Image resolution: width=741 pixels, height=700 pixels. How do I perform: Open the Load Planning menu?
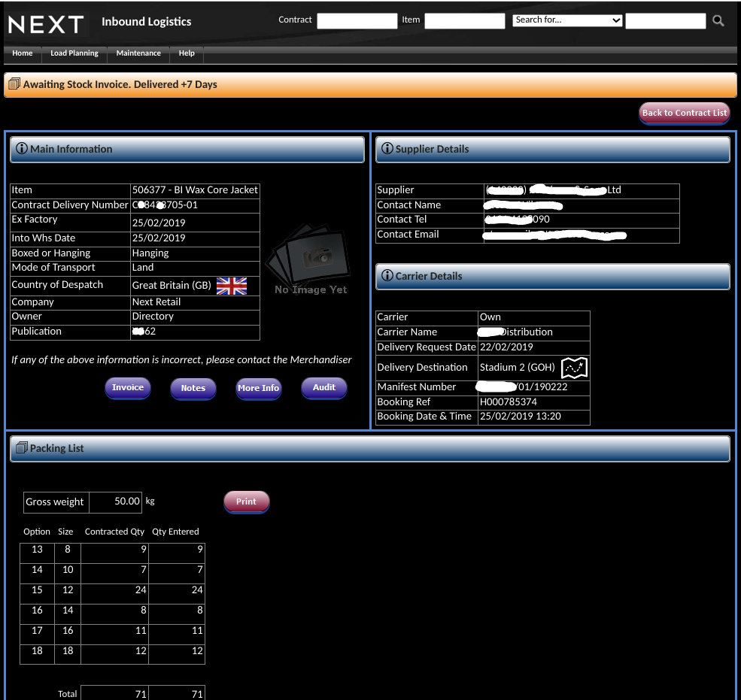(x=74, y=54)
